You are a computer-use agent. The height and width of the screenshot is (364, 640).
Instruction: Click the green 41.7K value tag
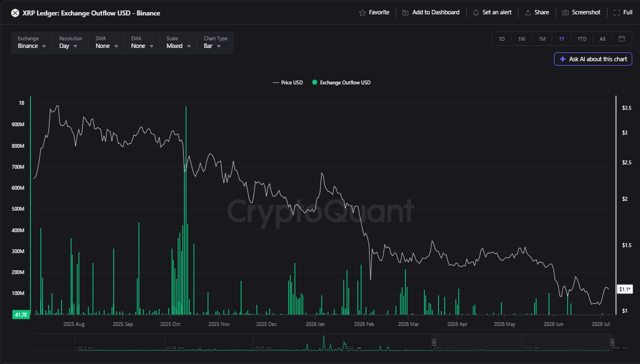[x=21, y=314]
